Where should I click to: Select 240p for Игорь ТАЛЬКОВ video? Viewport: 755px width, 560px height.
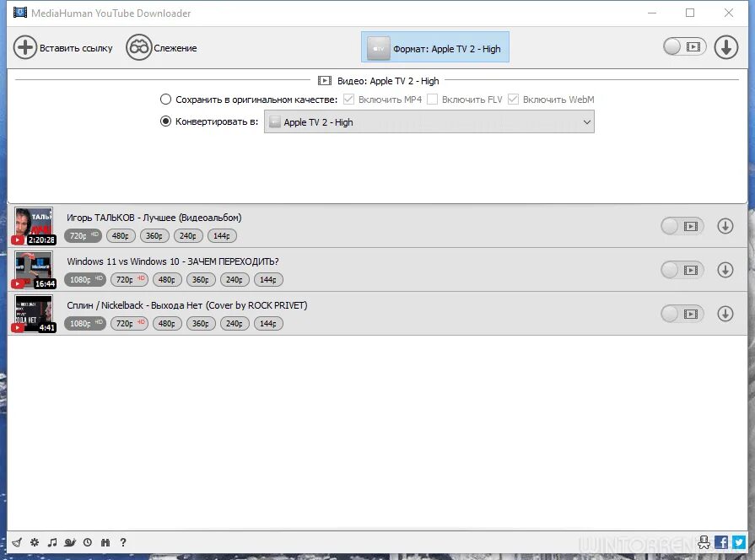point(188,236)
